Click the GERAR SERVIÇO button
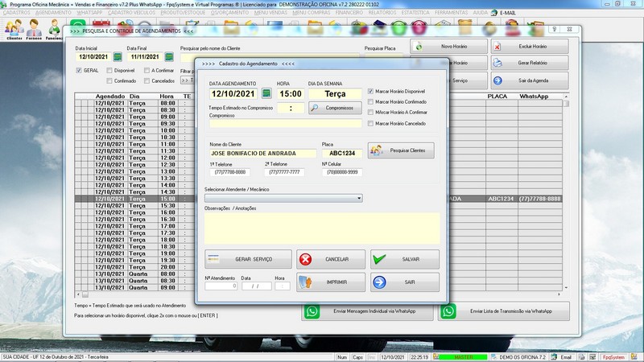The height and width of the screenshot is (362, 644). pos(248,259)
